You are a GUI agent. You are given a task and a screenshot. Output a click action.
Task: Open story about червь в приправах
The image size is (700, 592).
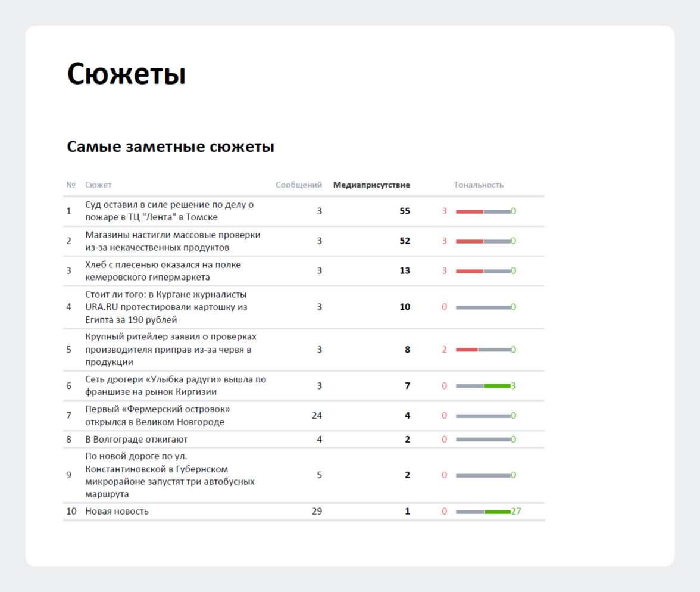171,349
